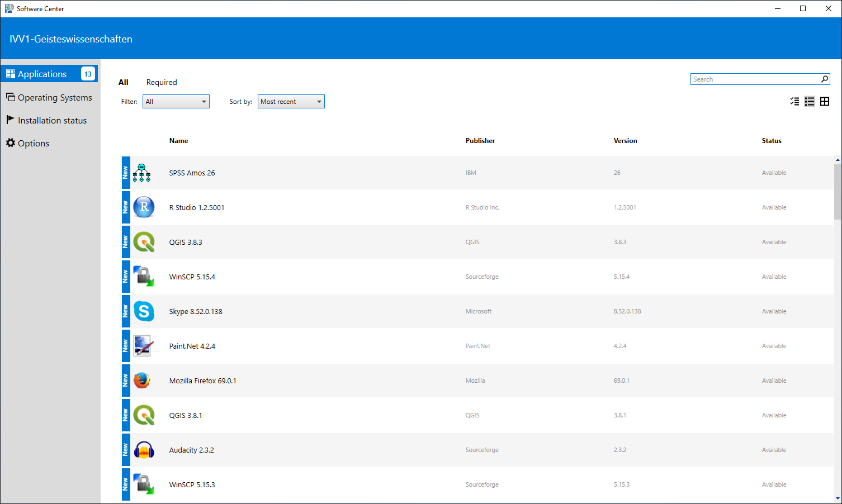Click the WinSCP 5.15.3 app icon
The image size is (842, 504).
tap(144, 484)
